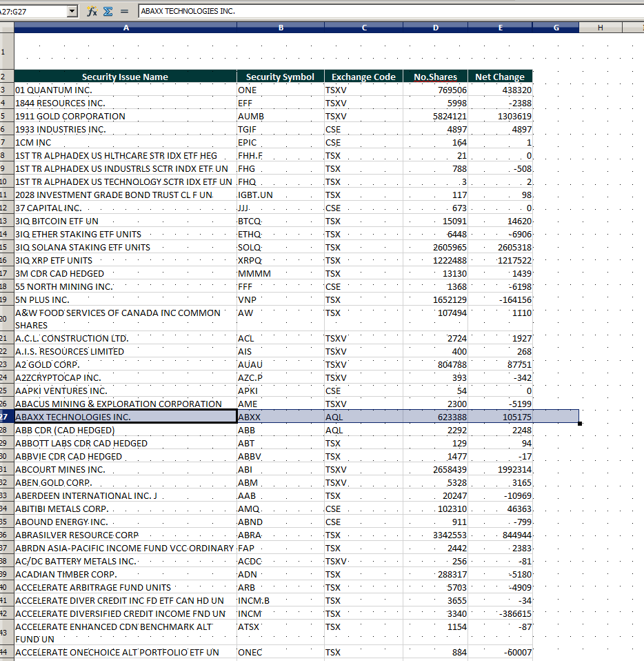The width and height of the screenshot is (644, 661).
Task: Select cell 1911 GOLD CORPORATION
Action: (125, 116)
